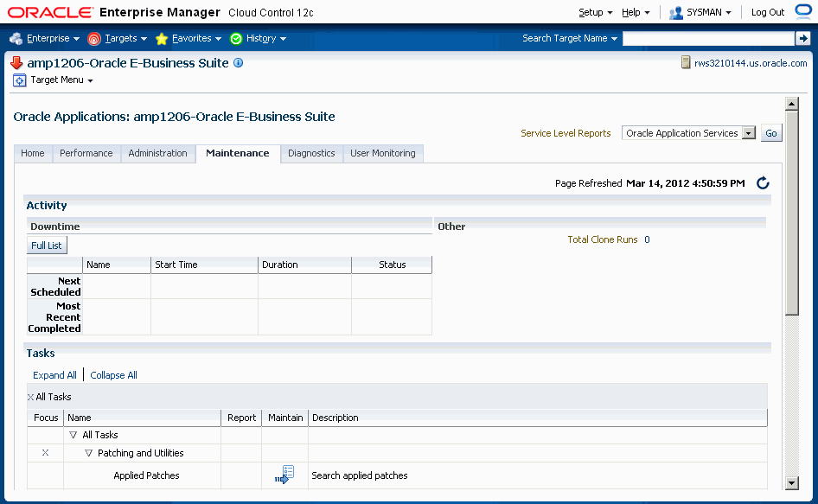This screenshot has width=818, height=504.
Task: Click the Maintain column header
Action: (285, 418)
